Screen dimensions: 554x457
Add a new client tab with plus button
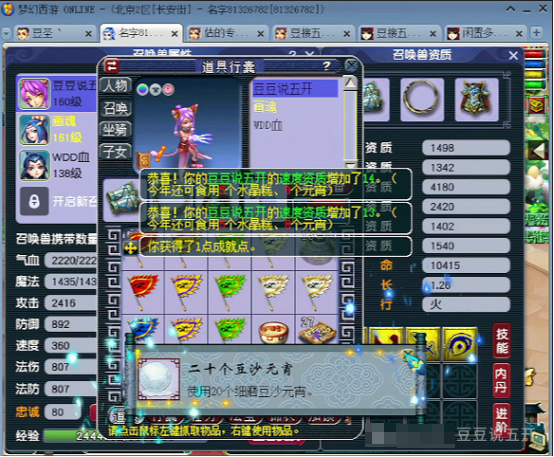point(536,33)
